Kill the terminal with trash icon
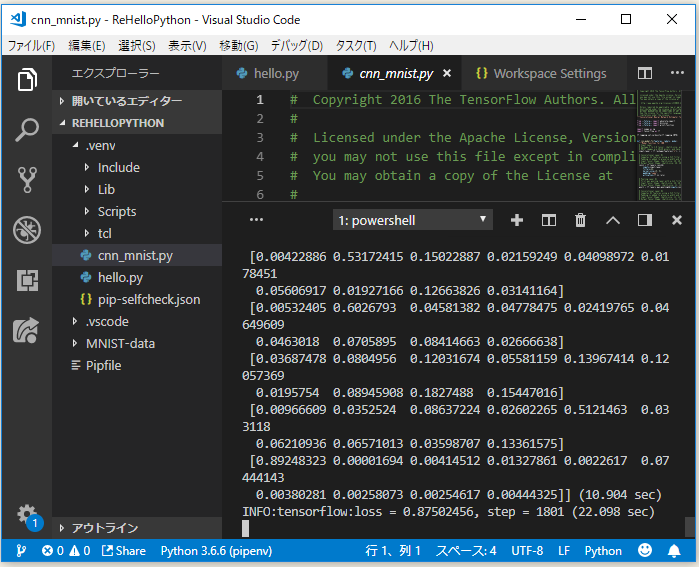 pyautogui.click(x=580, y=220)
